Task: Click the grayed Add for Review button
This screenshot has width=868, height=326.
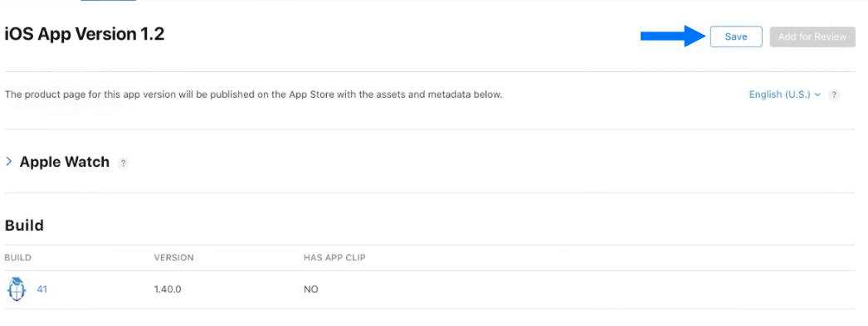Action: [812, 36]
